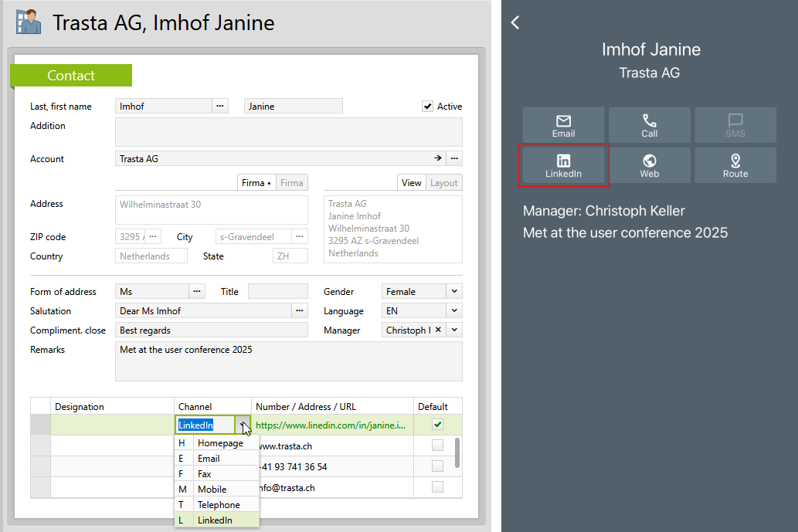Choose Telephone in the channel list
798x532 pixels.
[218, 504]
